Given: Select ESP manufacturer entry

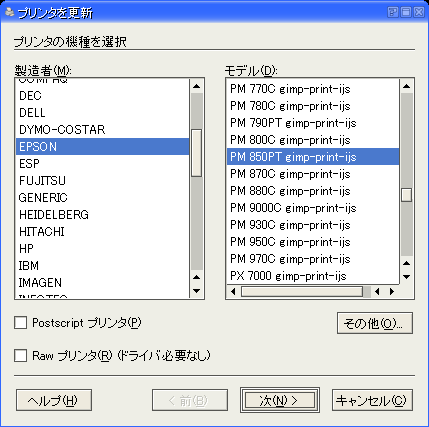Looking at the screenshot, I should [102, 164].
